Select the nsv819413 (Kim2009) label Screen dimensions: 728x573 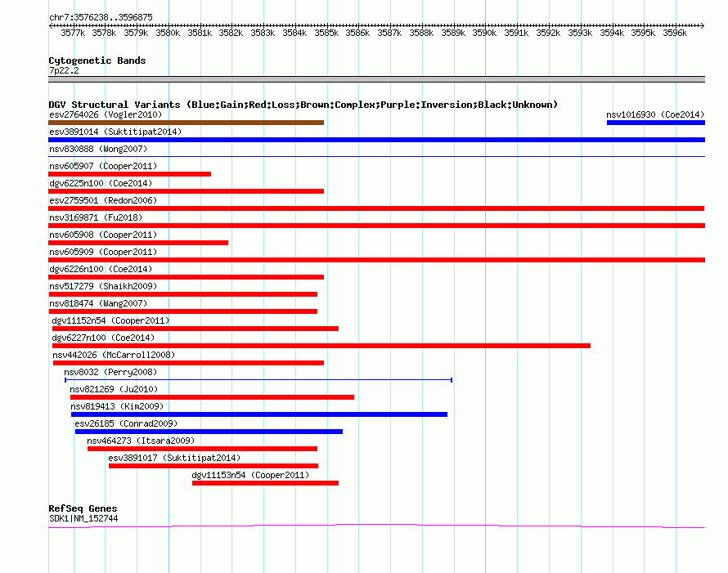point(117,406)
